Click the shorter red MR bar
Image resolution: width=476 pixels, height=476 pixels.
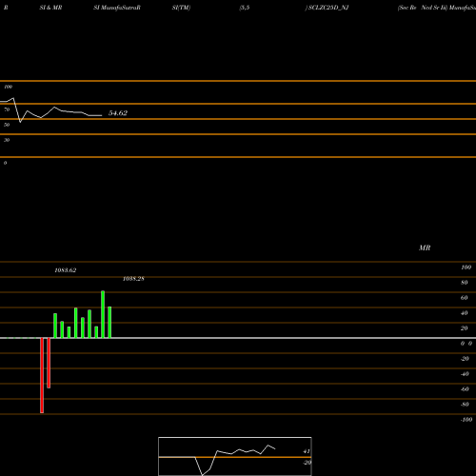[x=49, y=363]
